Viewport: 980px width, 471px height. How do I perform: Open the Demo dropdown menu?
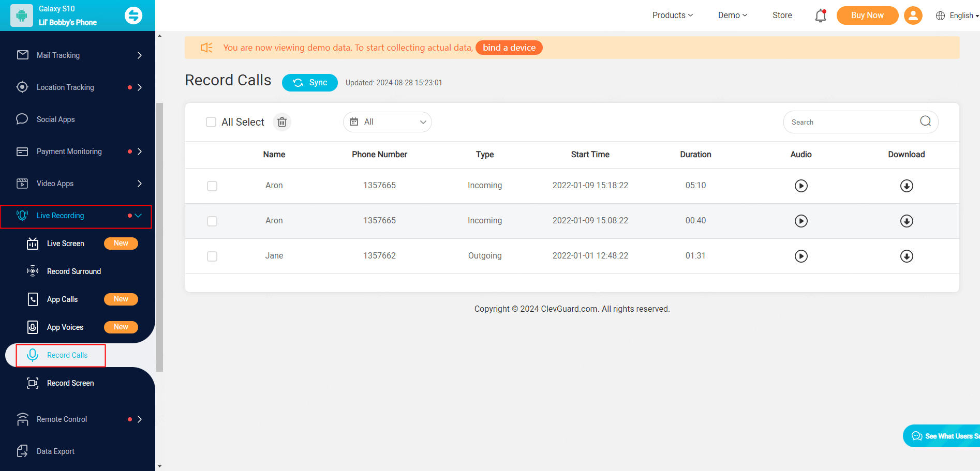point(733,16)
